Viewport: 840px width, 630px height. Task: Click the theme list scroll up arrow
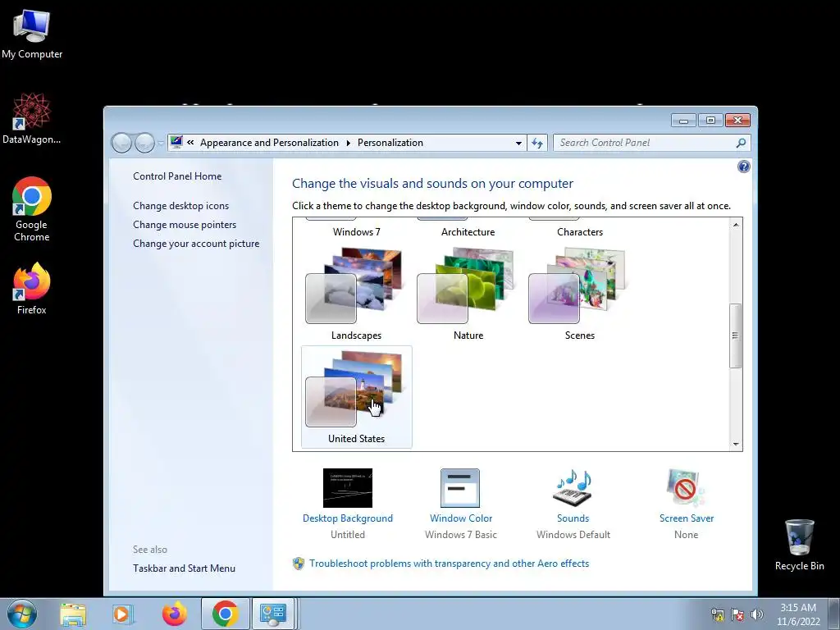[x=736, y=225]
